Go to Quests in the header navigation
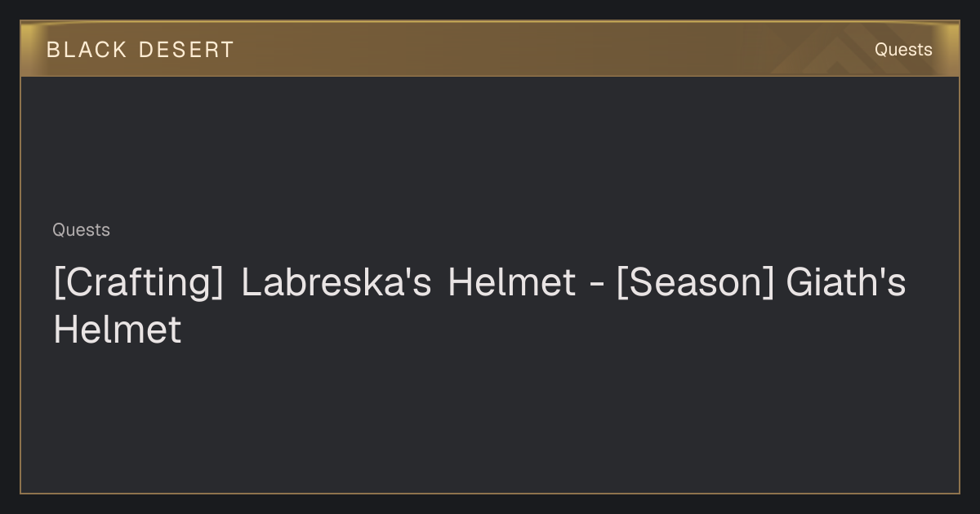Image resolution: width=980 pixels, height=514 pixels. (x=903, y=50)
